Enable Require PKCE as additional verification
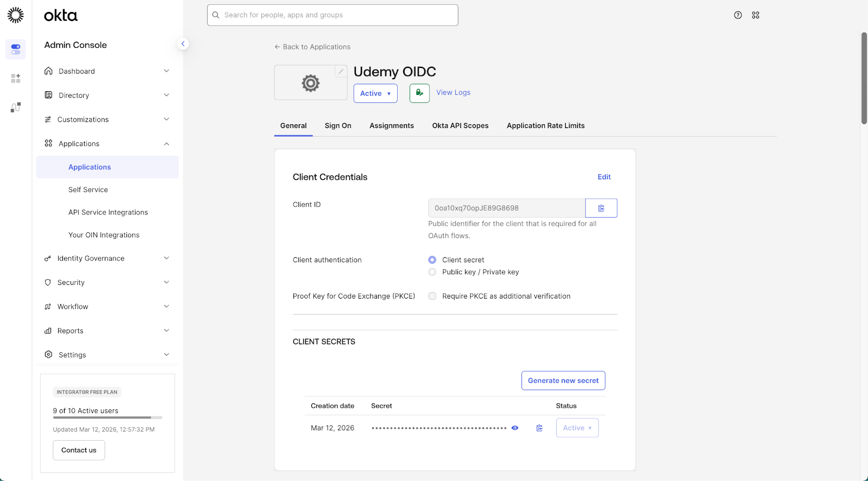Screen dimensions: 868x481 pyautogui.click(x=432, y=296)
